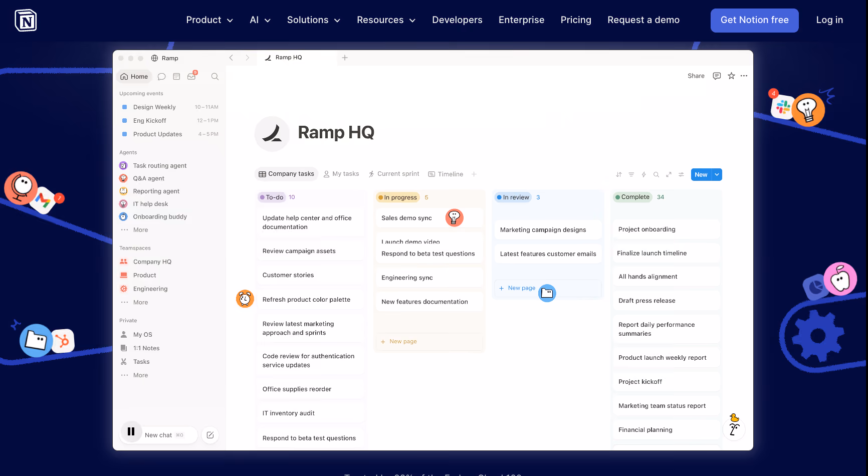Image resolution: width=868 pixels, height=476 pixels.
Task: Click the Request a demo link
Action: [643, 20]
